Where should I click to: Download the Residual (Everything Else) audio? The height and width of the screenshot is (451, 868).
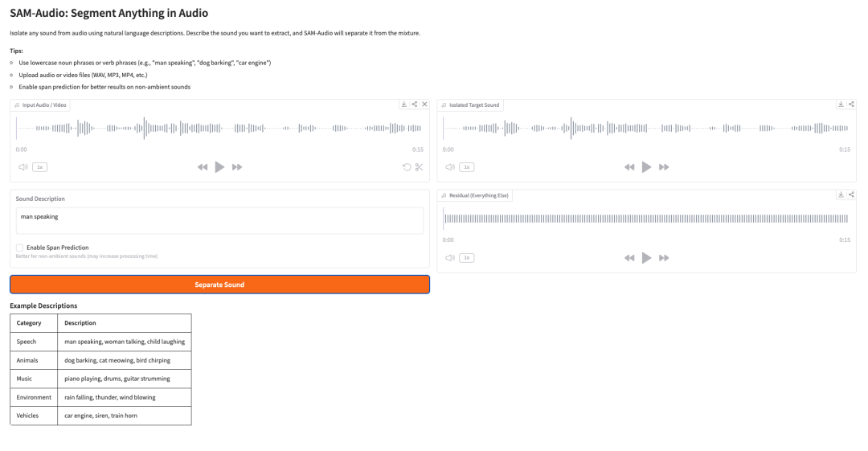point(841,195)
